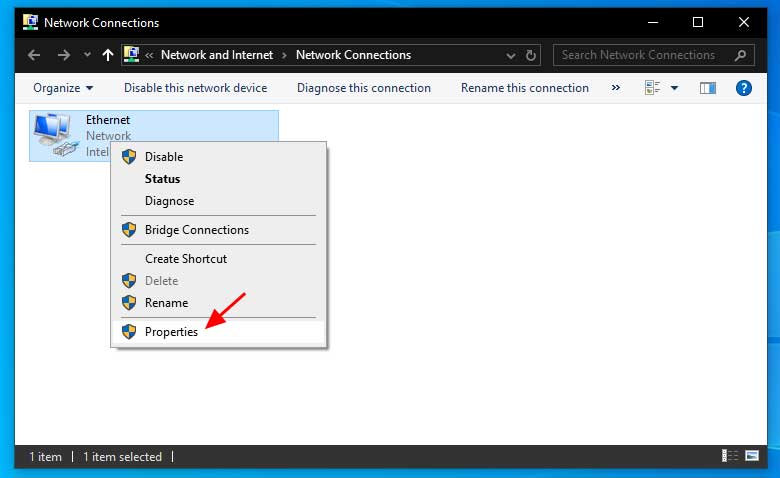
Task: Click the control panel icon in the address bar
Action: coord(131,54)
